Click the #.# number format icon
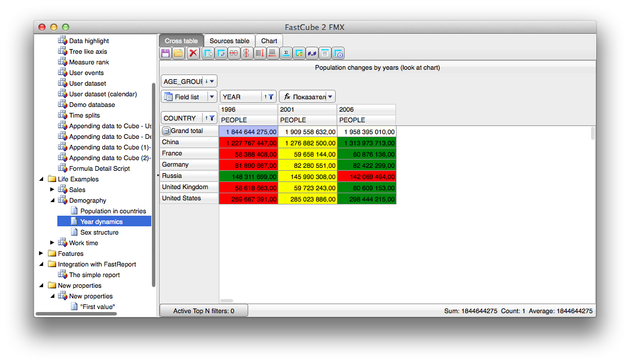The width and height of the screenshot is (630, 364). 312,53
